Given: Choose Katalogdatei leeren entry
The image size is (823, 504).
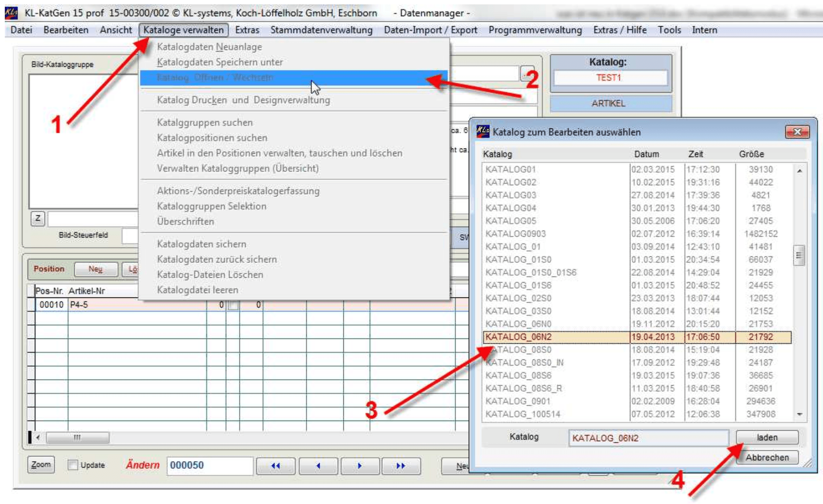Looking at the screenshot, I should [x=294, y=290].
